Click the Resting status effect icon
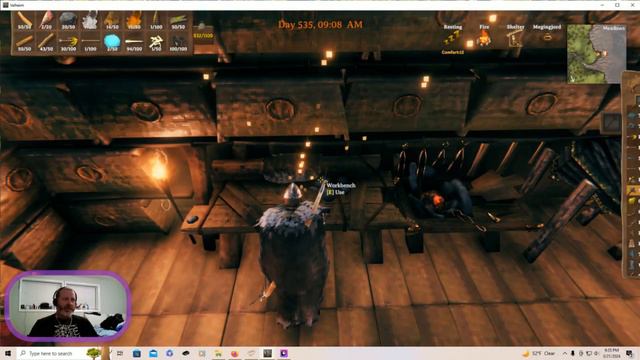 pos(453,39)
